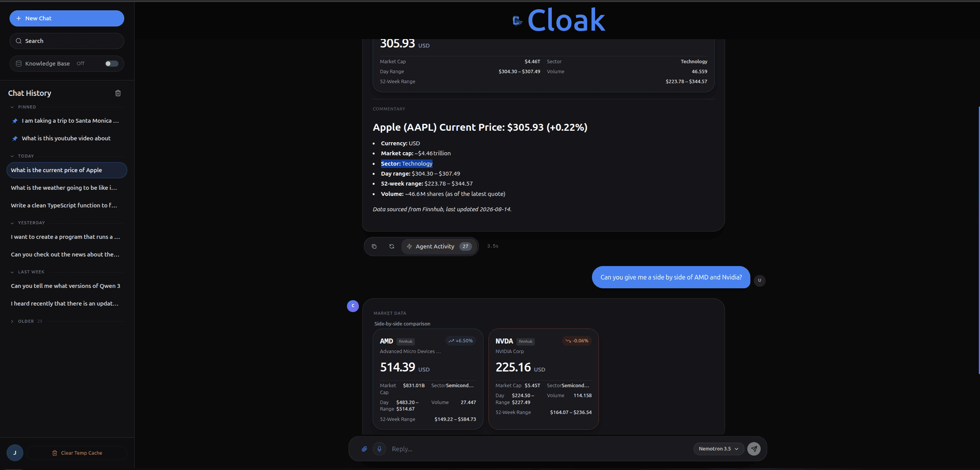
Task: Open the weather forecast chat
Action: 67,188
